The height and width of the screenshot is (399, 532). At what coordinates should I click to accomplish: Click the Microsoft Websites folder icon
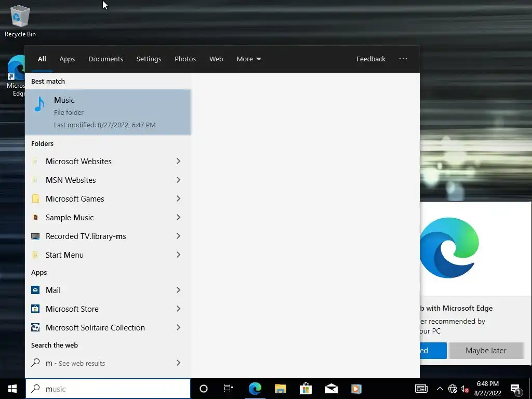coord(35,161)
